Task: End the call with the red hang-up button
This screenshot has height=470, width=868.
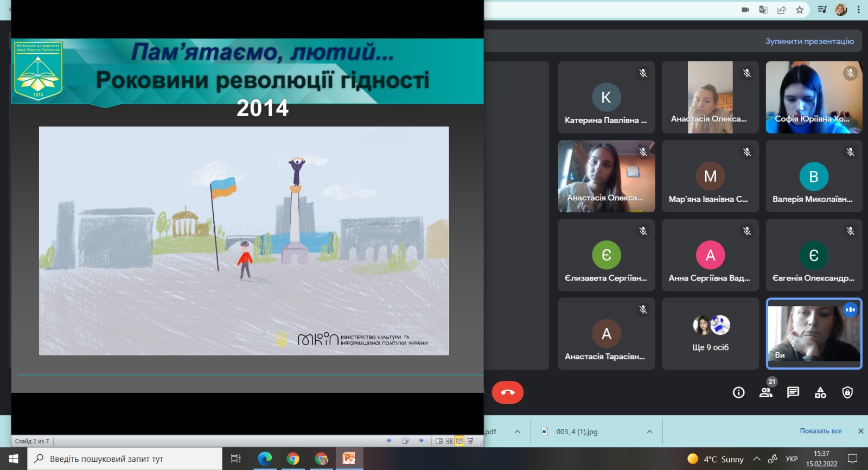Action: coord(507,392)
